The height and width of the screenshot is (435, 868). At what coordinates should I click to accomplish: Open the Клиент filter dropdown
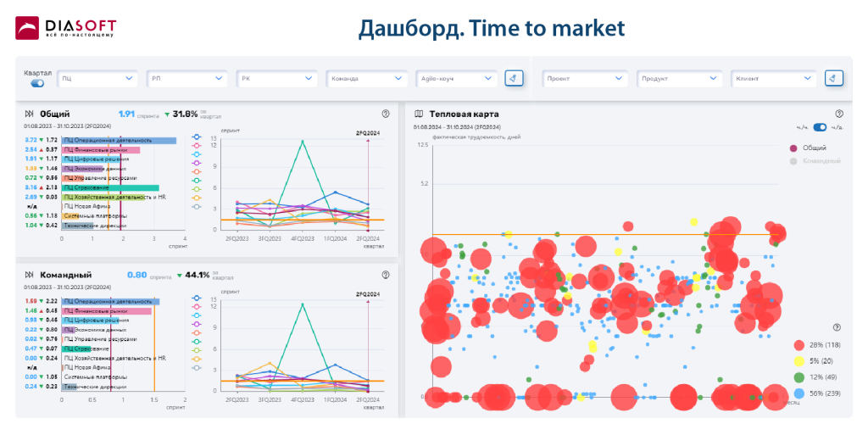(x=774, y=79)
